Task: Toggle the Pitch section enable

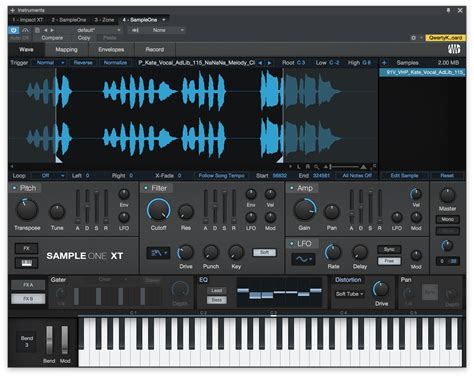Action: click(x=14, y=188)
